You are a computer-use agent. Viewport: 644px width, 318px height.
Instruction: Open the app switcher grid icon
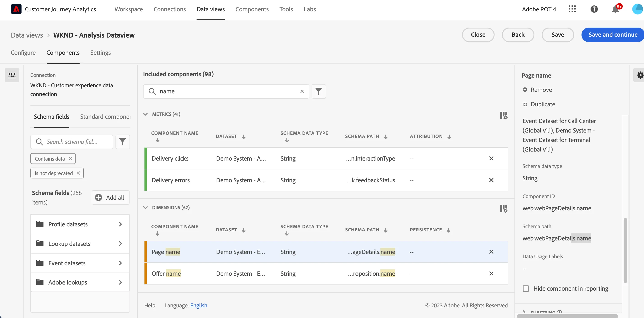572,9
